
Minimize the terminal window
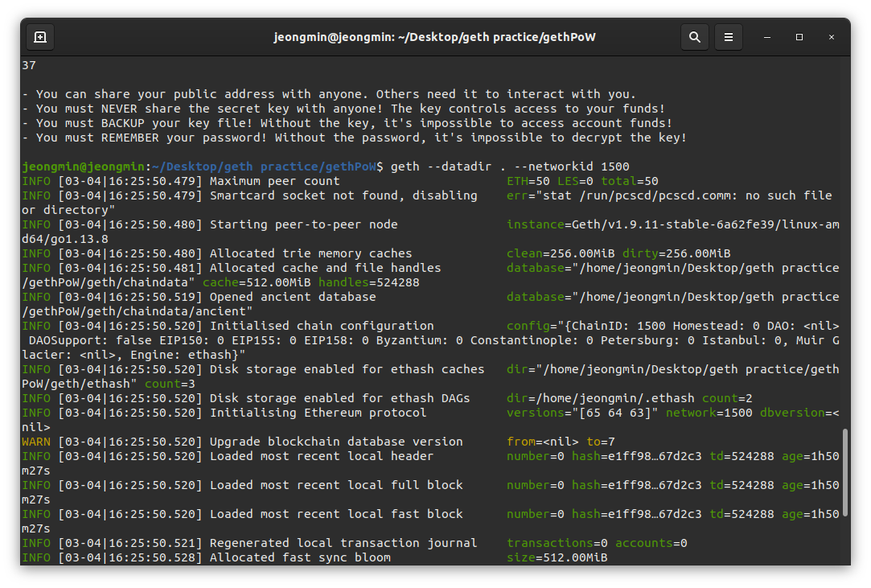tap(767, 37)
